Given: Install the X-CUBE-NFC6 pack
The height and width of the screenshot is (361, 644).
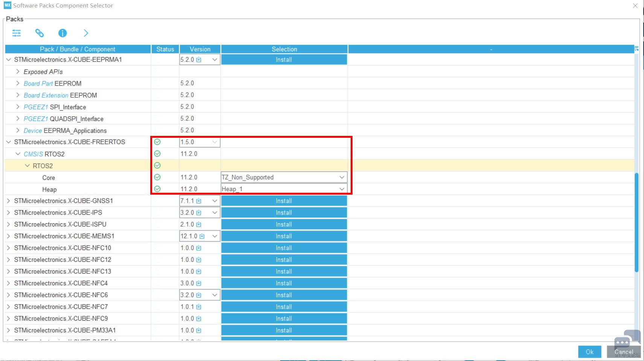Looking at the screenshot, I should 284,295.
